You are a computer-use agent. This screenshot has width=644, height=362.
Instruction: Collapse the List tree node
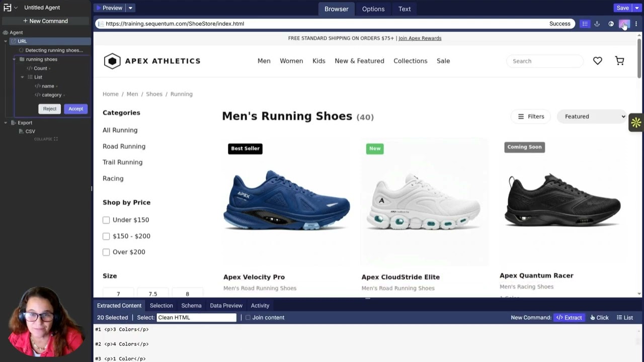pyautogui.click(x=22, y=77)
